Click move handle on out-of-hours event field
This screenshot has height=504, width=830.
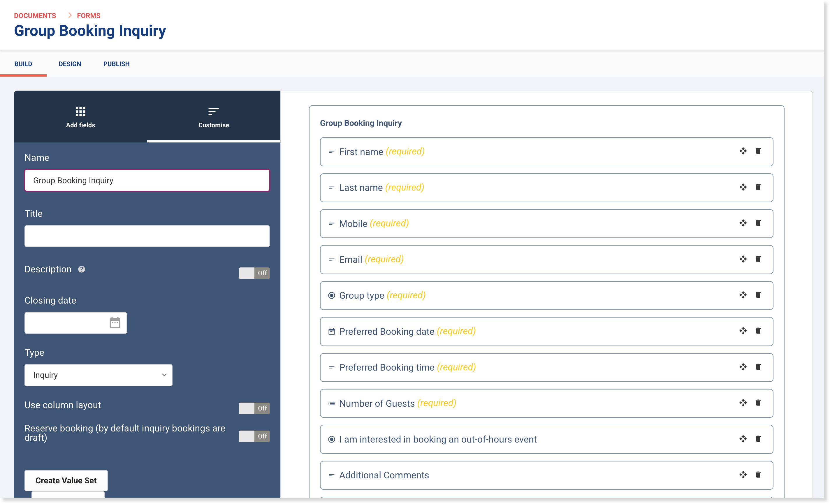coord(743,439)
